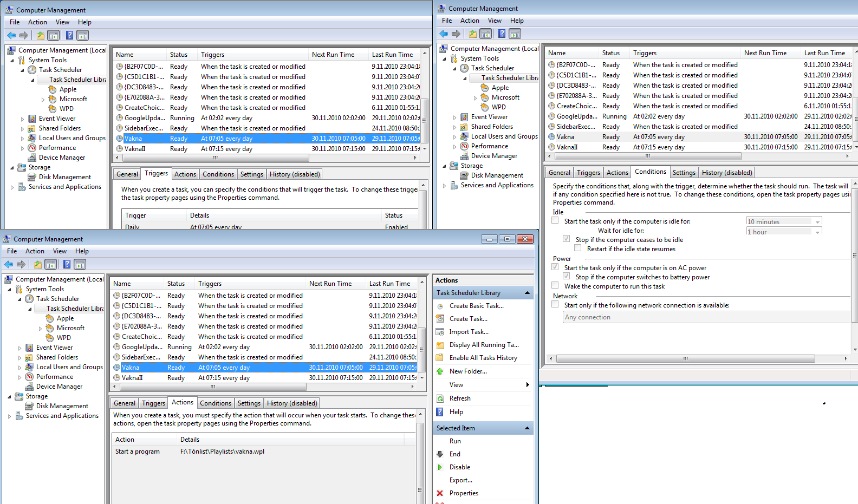
Task: Click 'Export...' in the Selected Item actions
Action: (460, 480)
